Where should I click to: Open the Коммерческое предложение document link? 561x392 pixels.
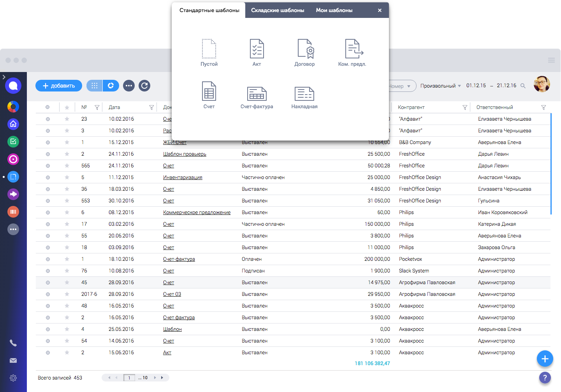point(197,213)
